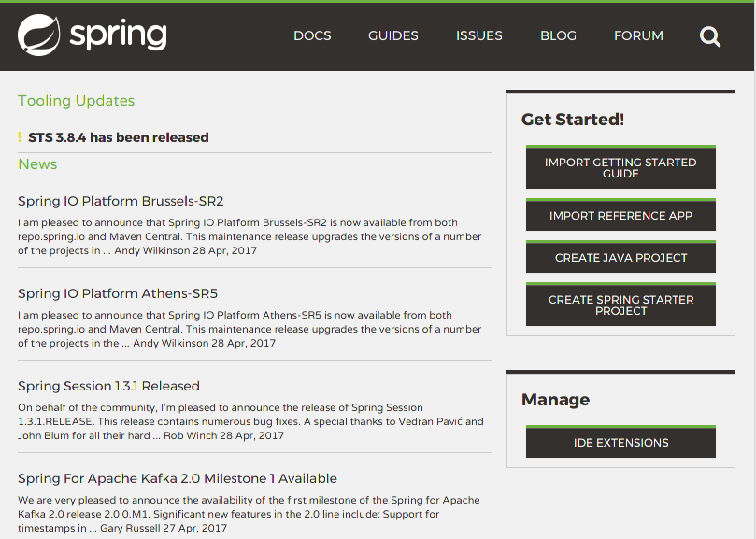Visit the BLOG navigation link
The height and width of the screenshot is (539, 756).
pyautogui.click(x=558, y=35)
